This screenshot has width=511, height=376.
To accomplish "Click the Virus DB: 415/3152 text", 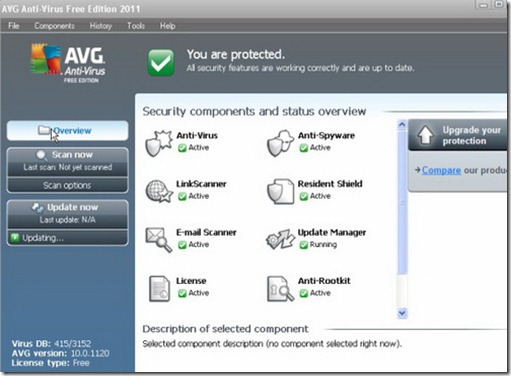I will [51, 344].
